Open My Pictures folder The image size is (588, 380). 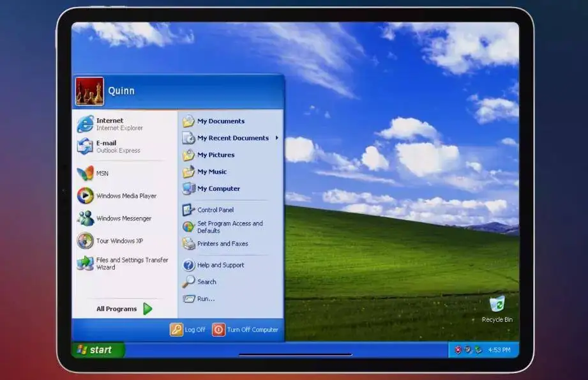216,155
